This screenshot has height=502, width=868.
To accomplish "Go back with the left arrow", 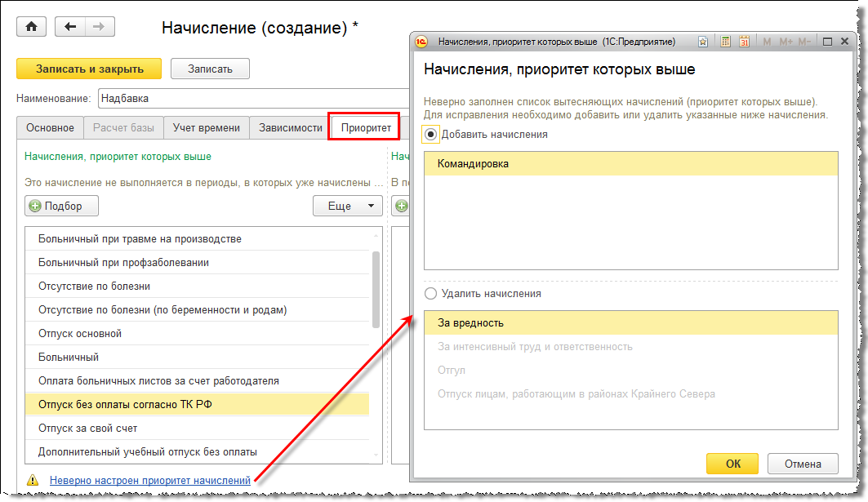I will (x=70, y=27).
